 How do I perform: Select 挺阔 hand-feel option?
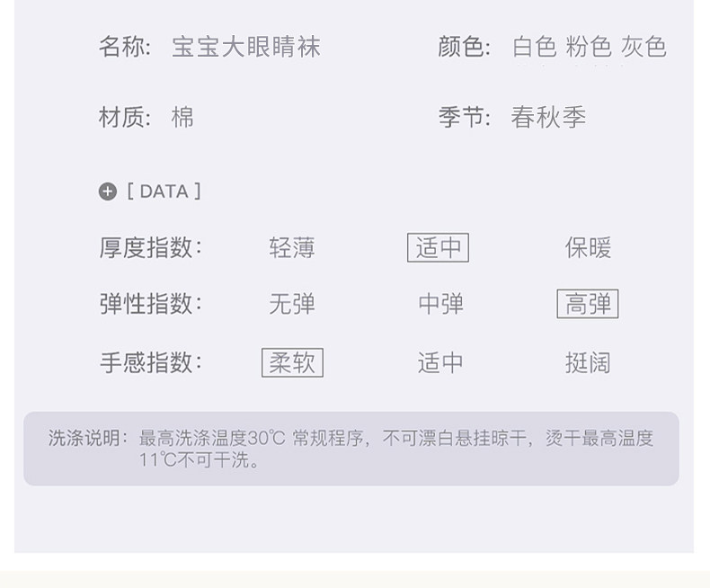click(x=588, y=362)
